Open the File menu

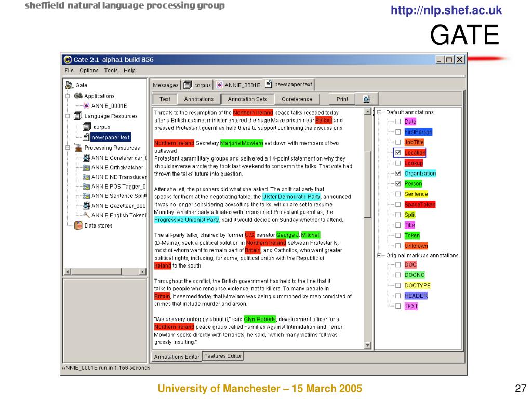[x=69, y=70]
